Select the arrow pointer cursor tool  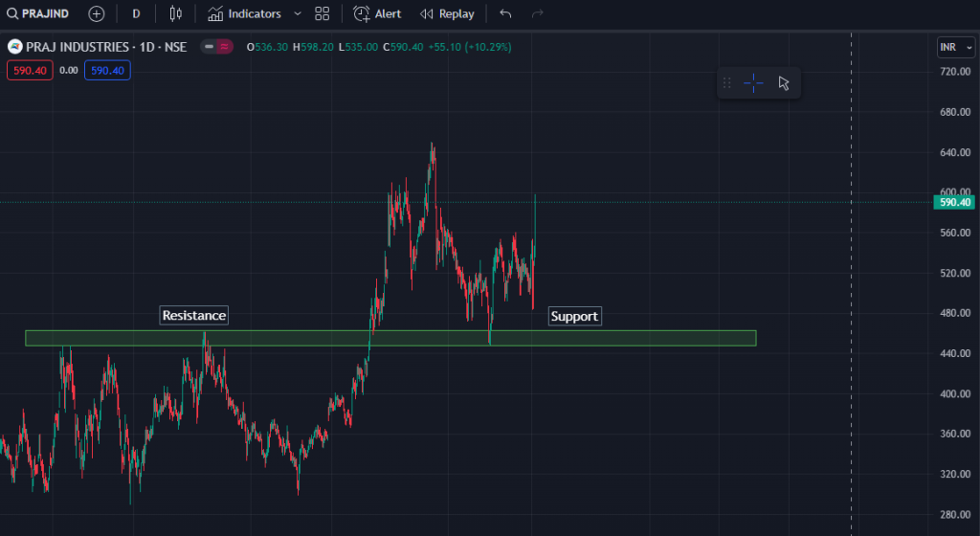coord(784,83)
